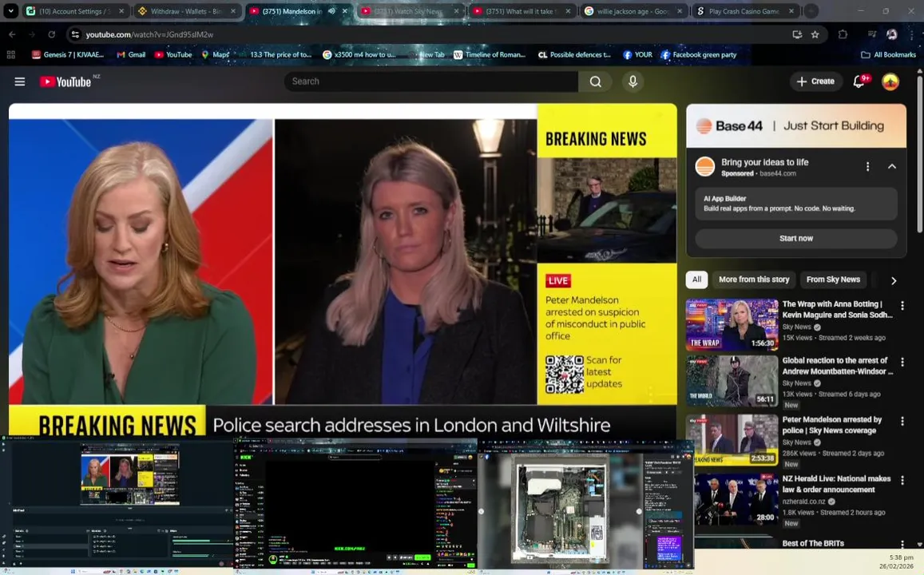
Task: Open options for The Wrap video
Action: 902,306
